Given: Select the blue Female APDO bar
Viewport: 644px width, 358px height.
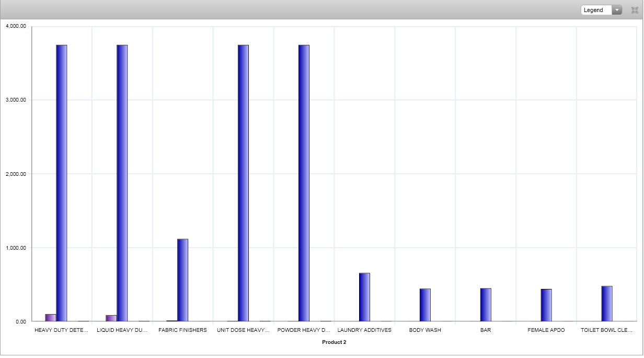Looking at the screenshot, I should point(546,305).
